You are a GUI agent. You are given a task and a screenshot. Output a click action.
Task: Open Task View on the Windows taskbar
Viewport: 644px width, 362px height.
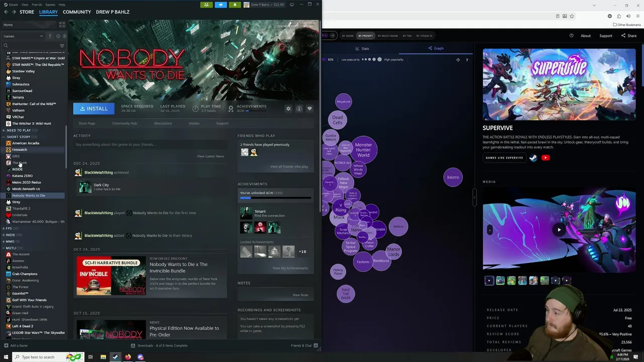tap(91, 357)
